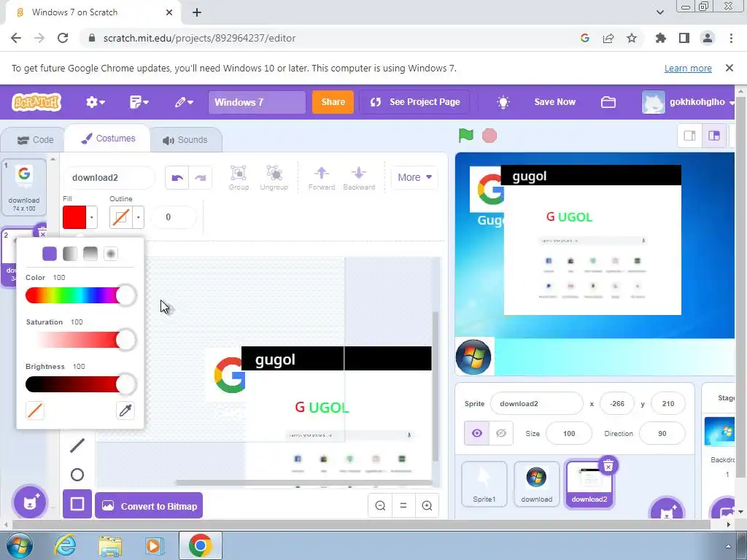747x560 pixels.
Task: Zoom out the costume canvas
Action: (x=380, y=506)
